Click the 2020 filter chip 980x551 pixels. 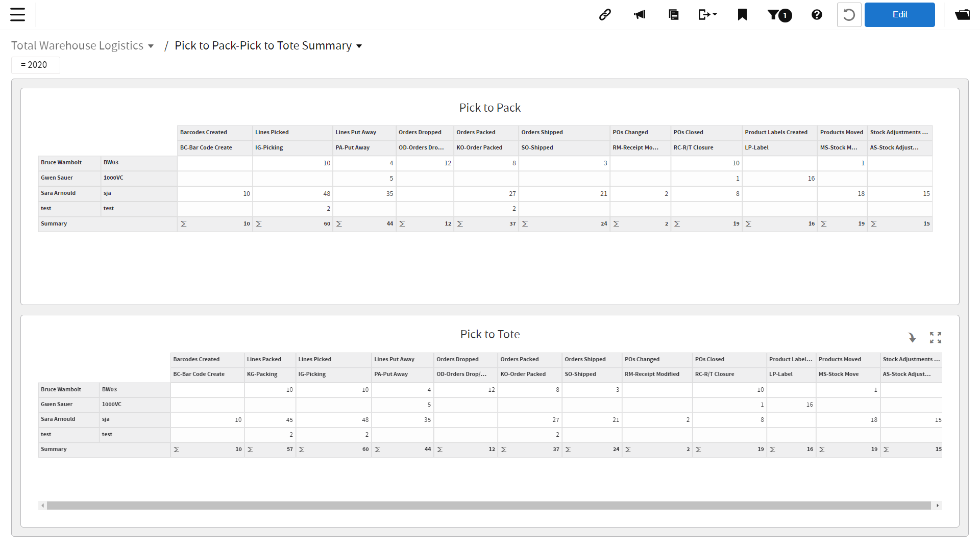coord(35,65)
